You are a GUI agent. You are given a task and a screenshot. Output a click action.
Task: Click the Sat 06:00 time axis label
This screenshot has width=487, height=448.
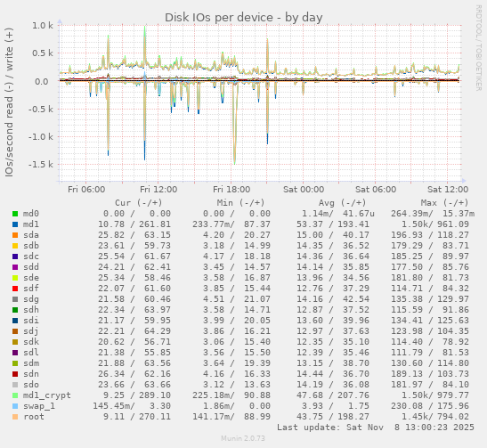point(376,189)
